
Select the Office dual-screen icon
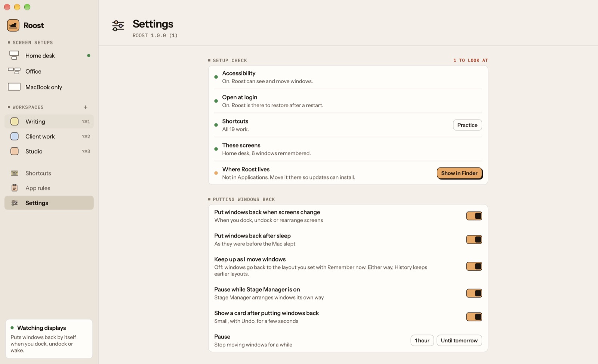(x=14, y=71)
